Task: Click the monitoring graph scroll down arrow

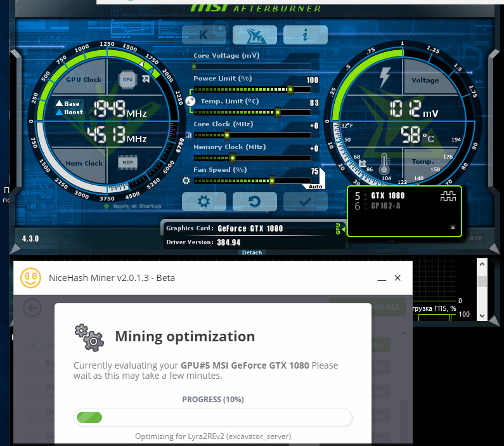Action: click(x=482, y=315)
